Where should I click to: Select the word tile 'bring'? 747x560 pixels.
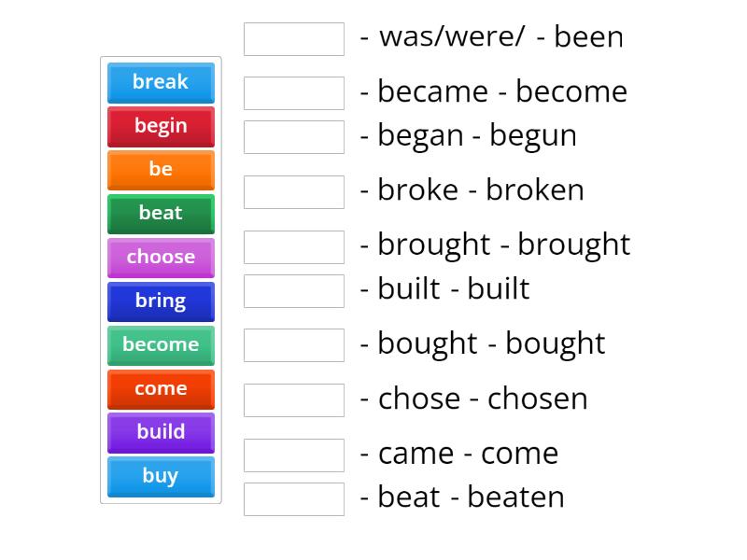pos(161,301)
